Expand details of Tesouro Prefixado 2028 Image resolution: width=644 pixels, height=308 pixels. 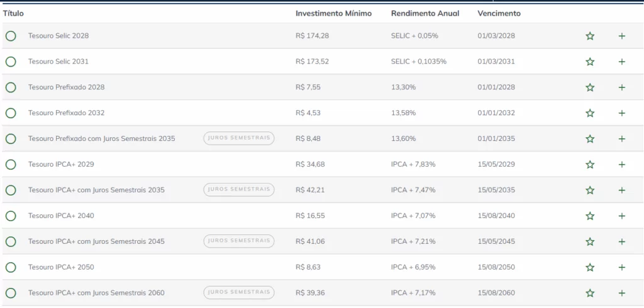pos(622,87)
